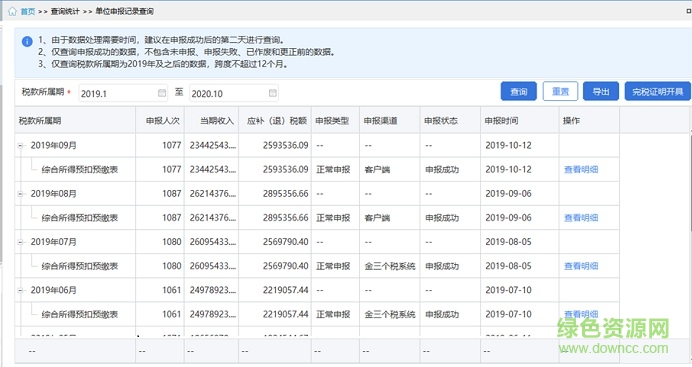Select the 2019年09月 tree row label
The width and height of the screenshot is (692, 367).
(x=53, y=146)
